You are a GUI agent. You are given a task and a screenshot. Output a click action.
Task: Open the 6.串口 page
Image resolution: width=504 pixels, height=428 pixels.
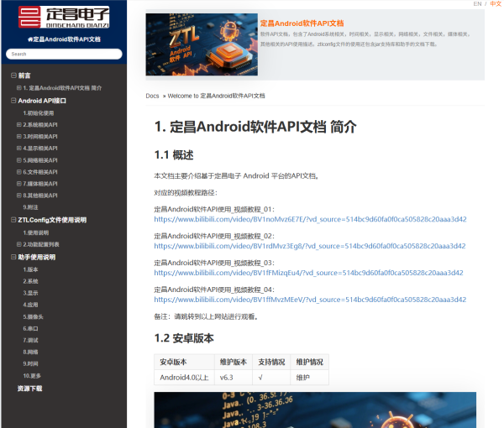point(30,328)
